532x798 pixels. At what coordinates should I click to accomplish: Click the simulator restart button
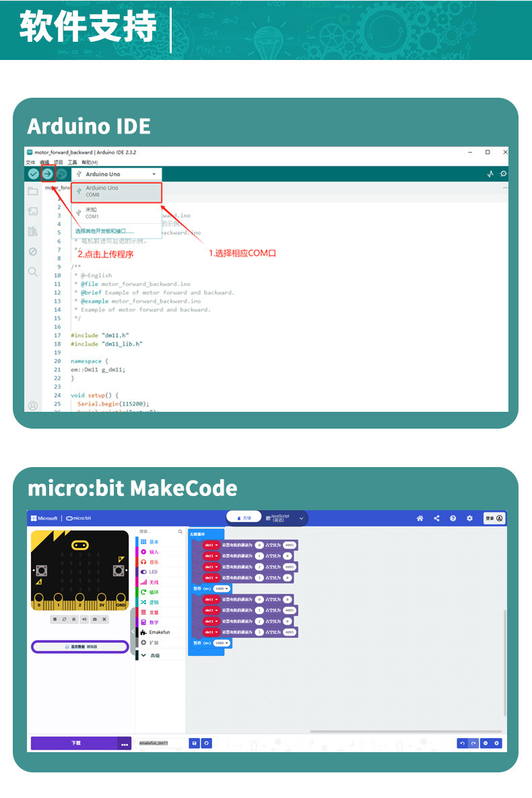coord(64,619)
